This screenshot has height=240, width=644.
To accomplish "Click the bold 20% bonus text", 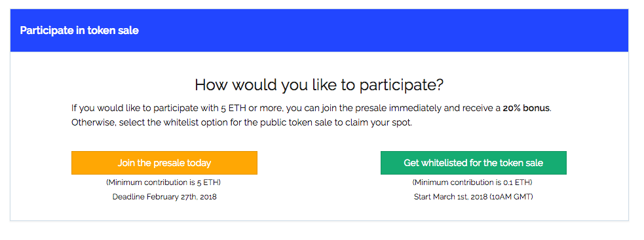I will point(525,109).
